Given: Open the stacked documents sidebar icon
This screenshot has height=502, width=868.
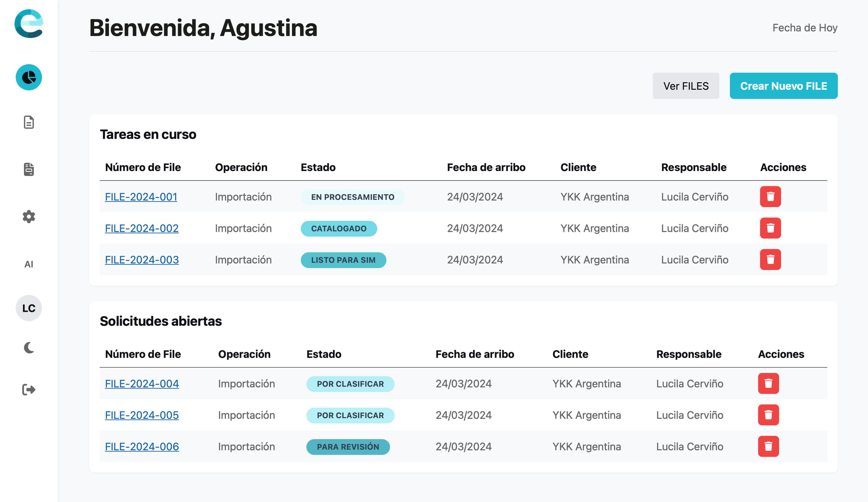Looking at the screenshot, I should click(x=29, y=169).
